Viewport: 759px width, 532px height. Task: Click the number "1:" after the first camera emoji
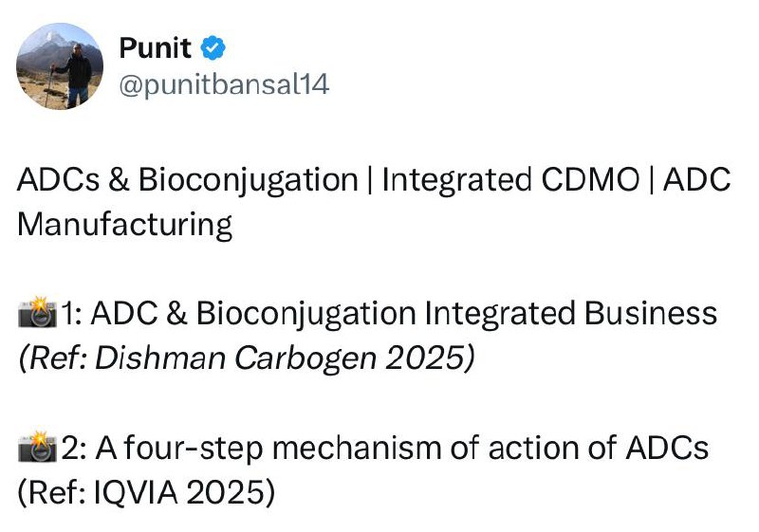75,313
